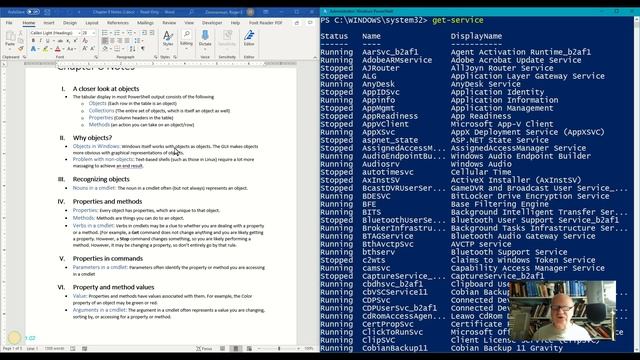Toggle Subscript formatting
Image resolution: width=640 pixels, height=360 pixels.
[x=68, y=41]
